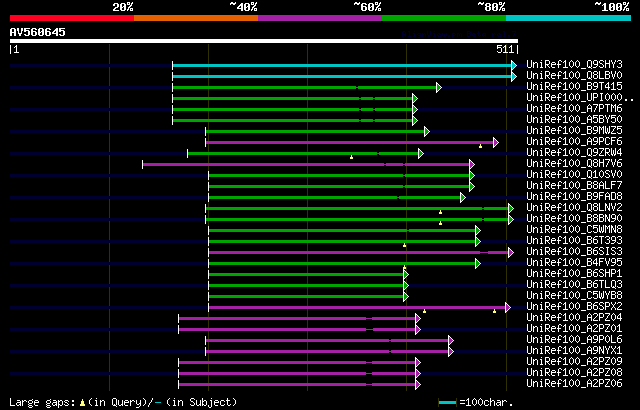Image resolution: width=640 pixels, height=410 pixels.
Task: Click the white AV560645 query sequence bar
Action: pyautogui.click(x=264, y=41)
